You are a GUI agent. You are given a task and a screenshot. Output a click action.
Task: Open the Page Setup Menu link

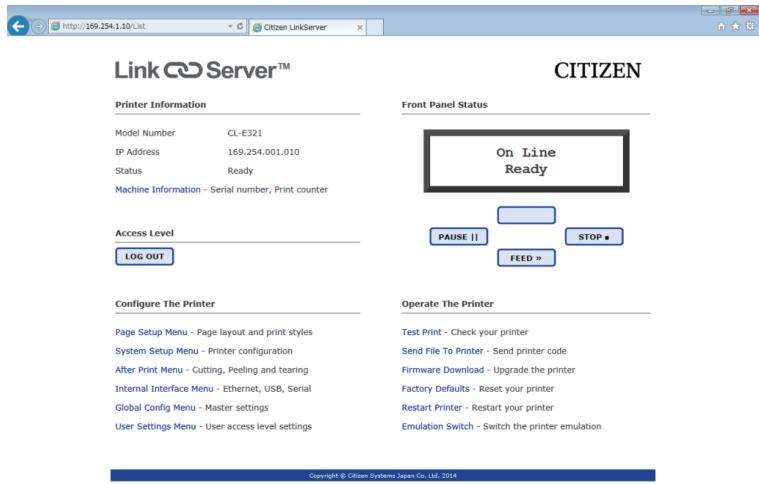[151, 332]
